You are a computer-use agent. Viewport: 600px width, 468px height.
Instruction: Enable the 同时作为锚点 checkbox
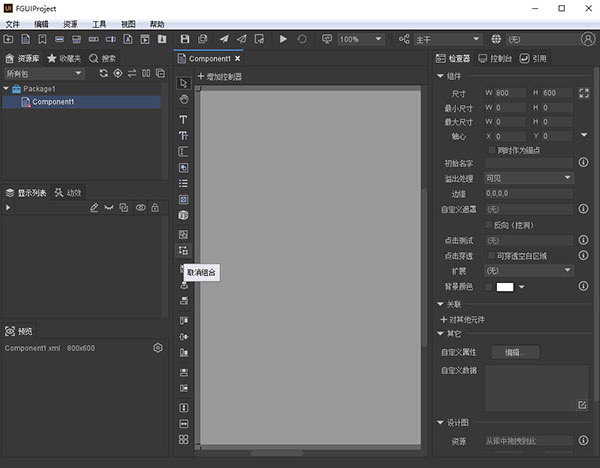[x=492, y=150]
